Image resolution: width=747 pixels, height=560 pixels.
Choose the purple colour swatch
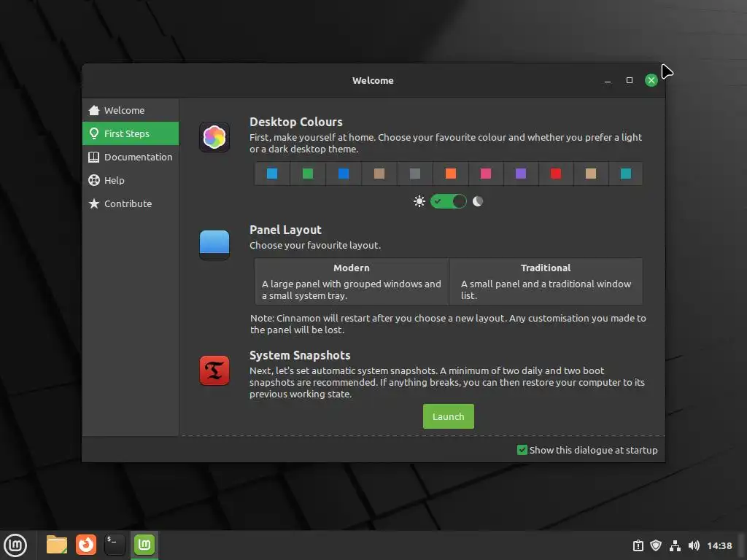[x=521, y=174]
